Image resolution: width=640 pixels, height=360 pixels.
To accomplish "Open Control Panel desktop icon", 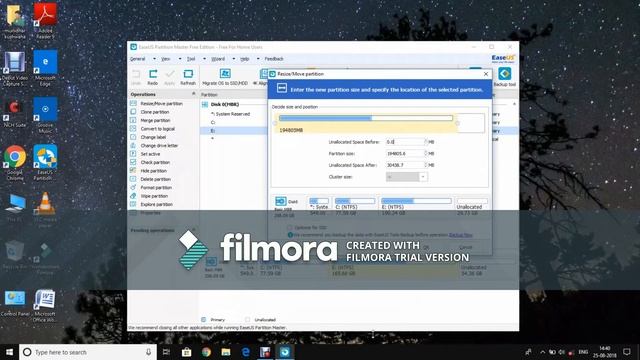I will 15,304.
